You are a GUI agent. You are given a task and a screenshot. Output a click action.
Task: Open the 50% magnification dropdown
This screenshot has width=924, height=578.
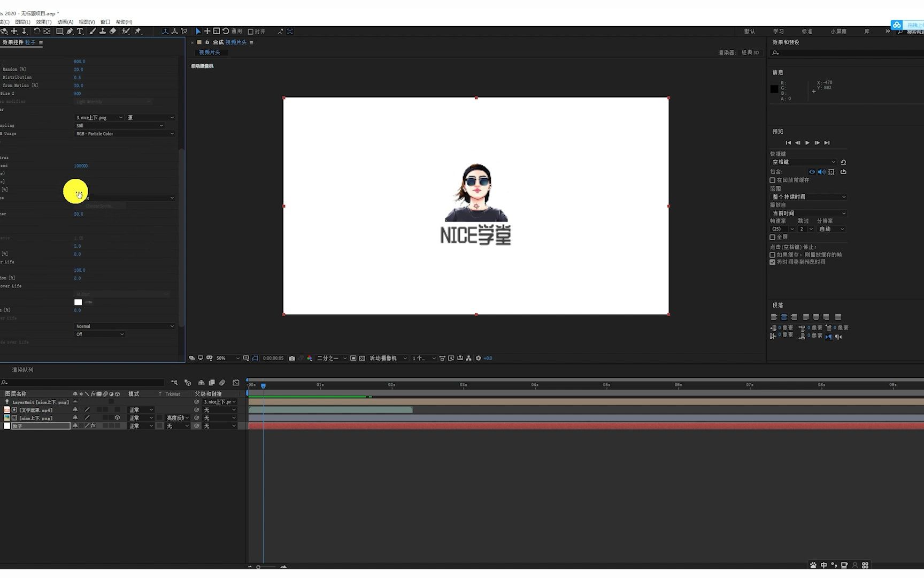(227, 359)
